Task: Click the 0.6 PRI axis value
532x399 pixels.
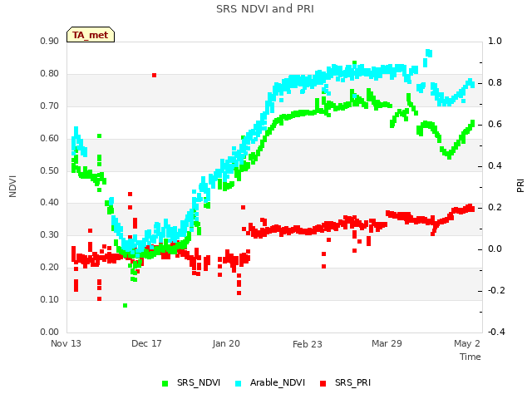Action: [x=495, y=124]
